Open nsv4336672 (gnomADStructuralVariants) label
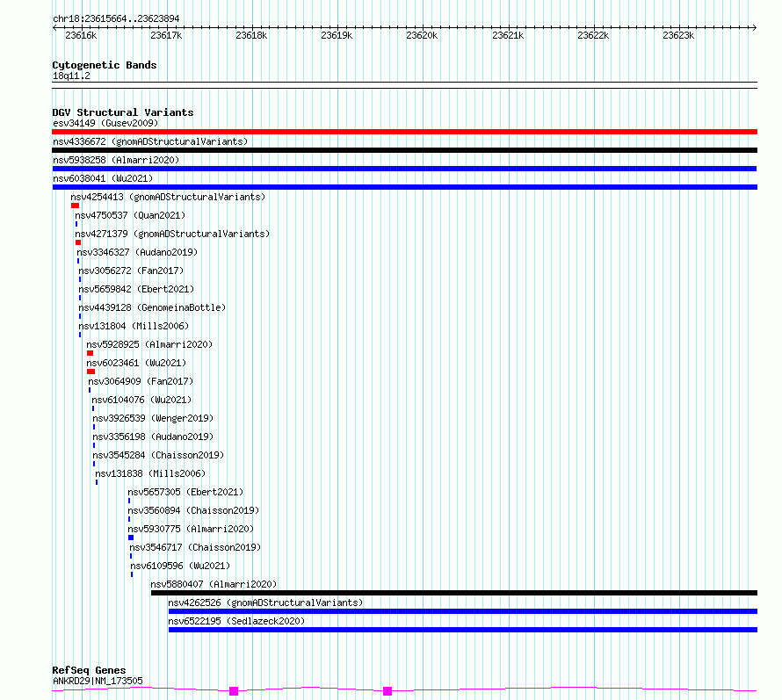This screenshot has height=700, width=782. pyautogui.click(x=150, y=141)
